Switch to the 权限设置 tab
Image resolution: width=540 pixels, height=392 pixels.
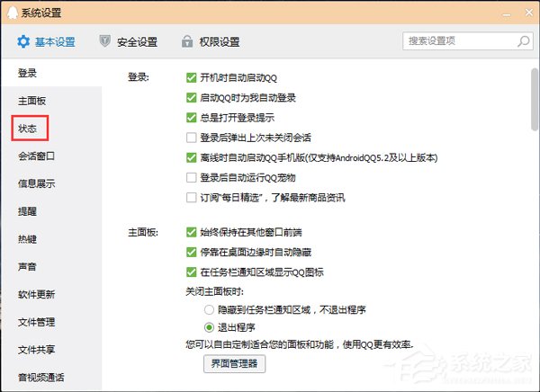[211, 41]
